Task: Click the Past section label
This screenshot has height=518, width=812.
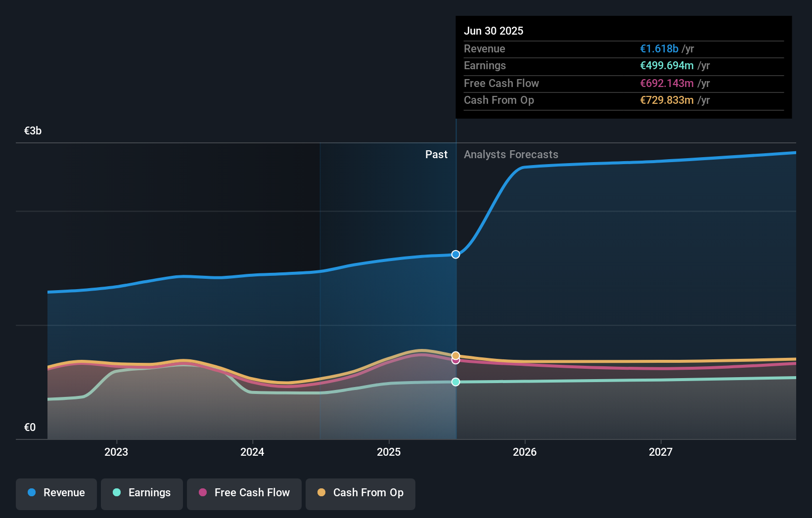Action: [437, 155]
